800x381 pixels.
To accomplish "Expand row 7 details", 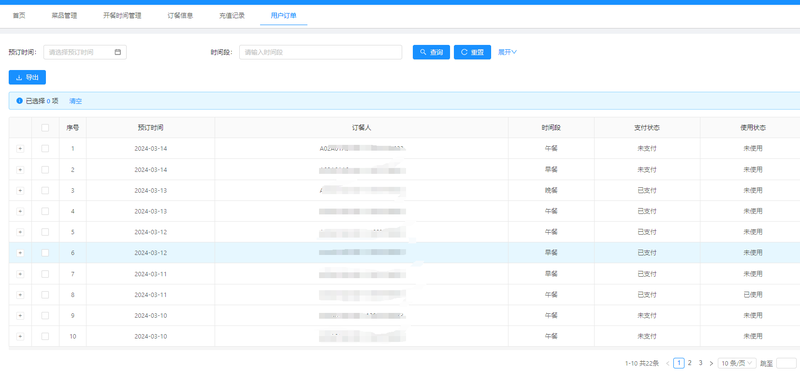I will click(x=20, y=274).
